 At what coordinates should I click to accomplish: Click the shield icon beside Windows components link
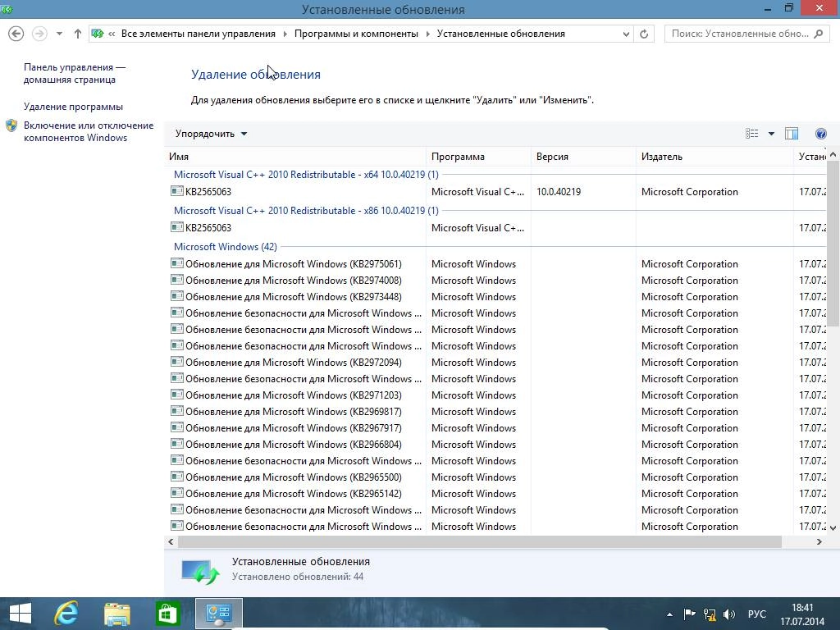tap(11, 126)
